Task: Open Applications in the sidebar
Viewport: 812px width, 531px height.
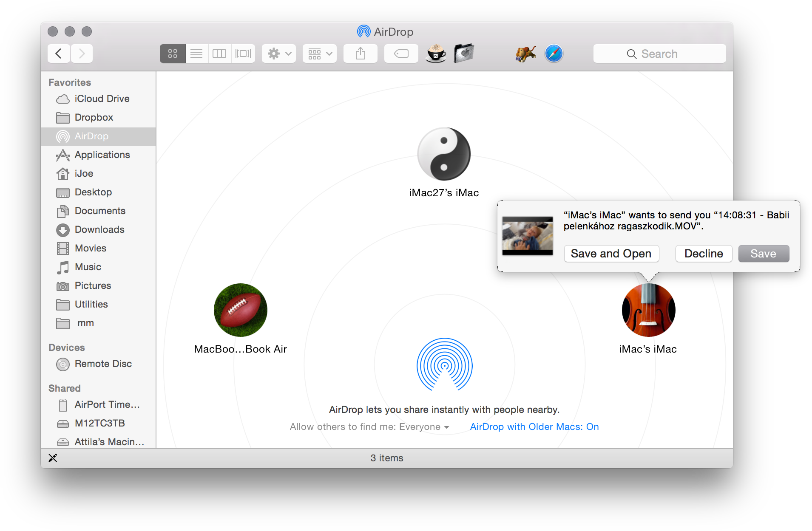Action: point(98,155)
